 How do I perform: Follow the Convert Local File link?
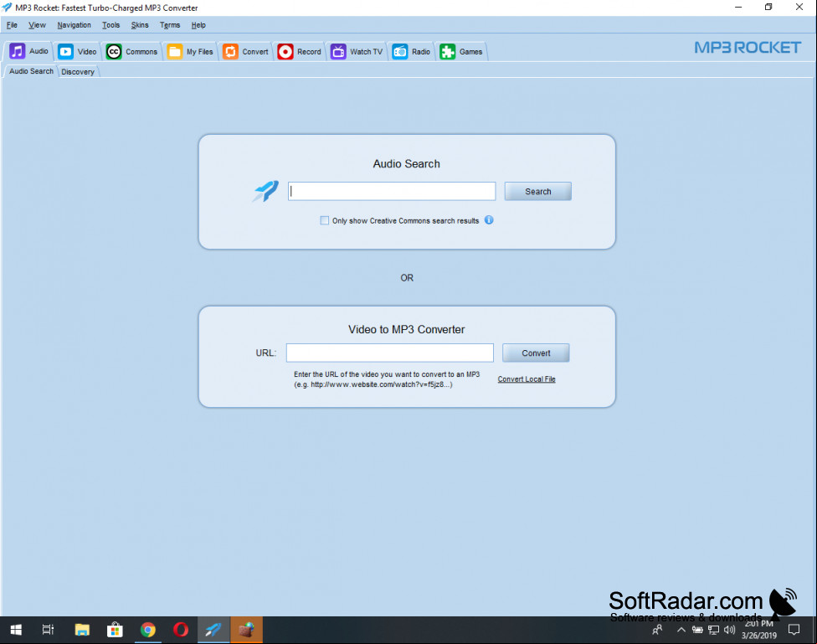527,379
